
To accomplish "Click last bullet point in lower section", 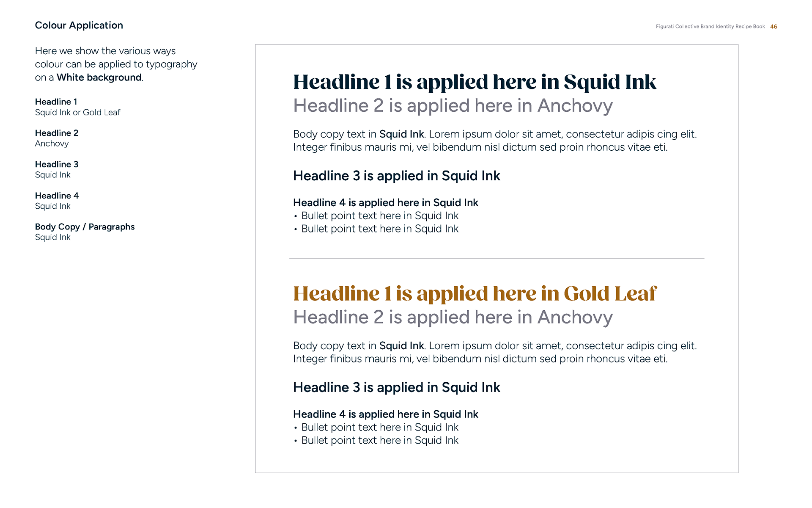I will 379,441.
